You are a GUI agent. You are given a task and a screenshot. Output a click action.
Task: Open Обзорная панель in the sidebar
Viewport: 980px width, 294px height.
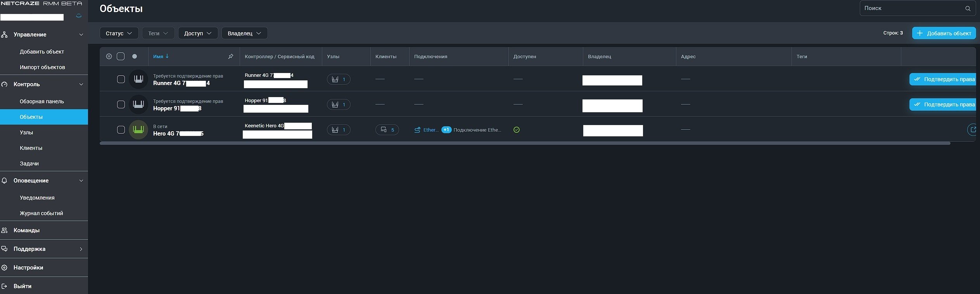[x=42, y=101]
